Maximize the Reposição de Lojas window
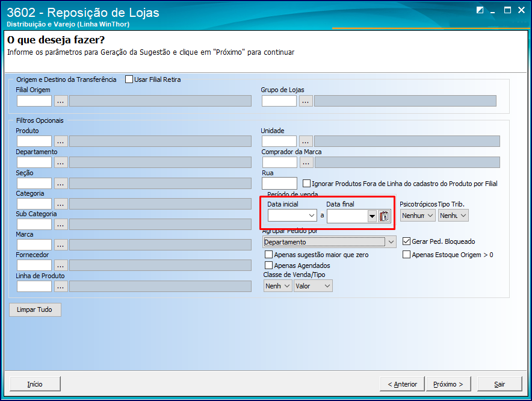Image resolution: width=532 pixels, height=401 pixels. [507, 10]
